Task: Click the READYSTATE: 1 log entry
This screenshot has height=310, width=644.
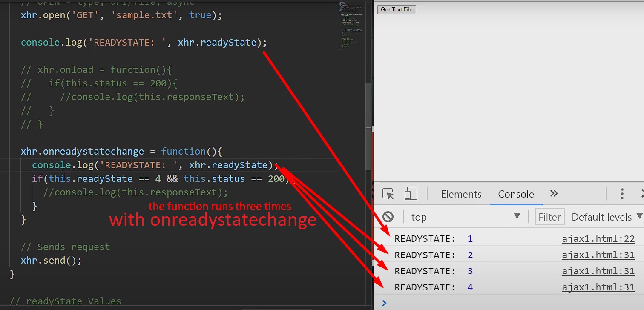Action: coord(509,239)
